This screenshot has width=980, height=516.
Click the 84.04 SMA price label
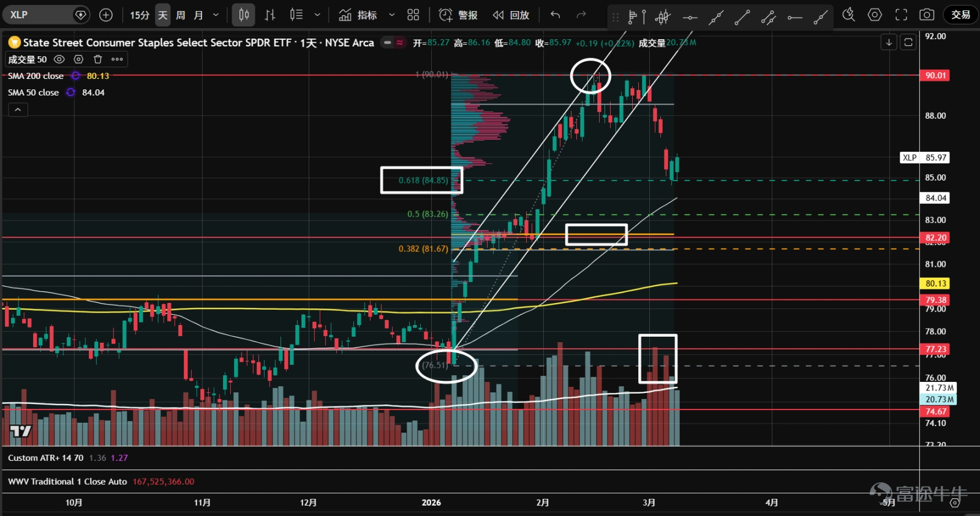(935, 198)
